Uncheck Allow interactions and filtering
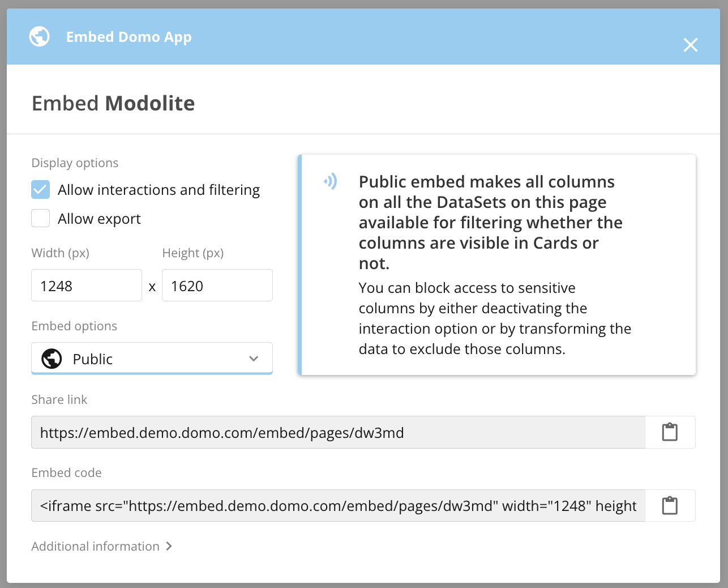Viewport: 728px width, 588px height. [41, 190]
